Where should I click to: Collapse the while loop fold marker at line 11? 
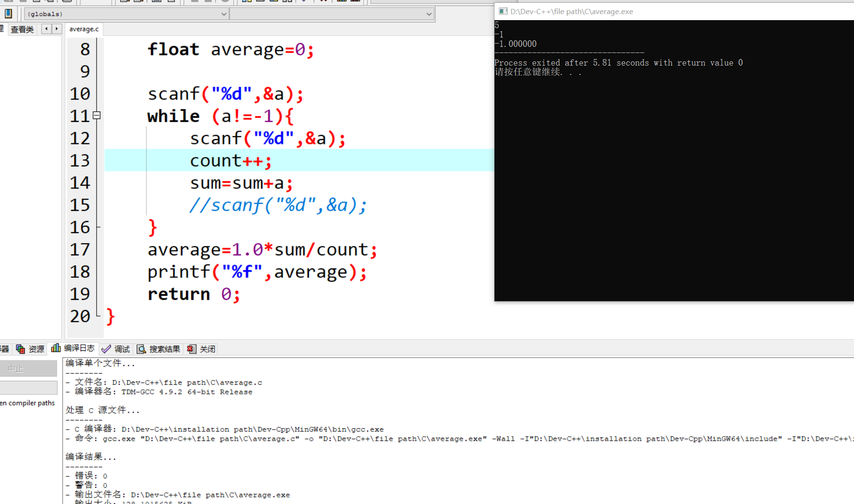pos(97,115)
